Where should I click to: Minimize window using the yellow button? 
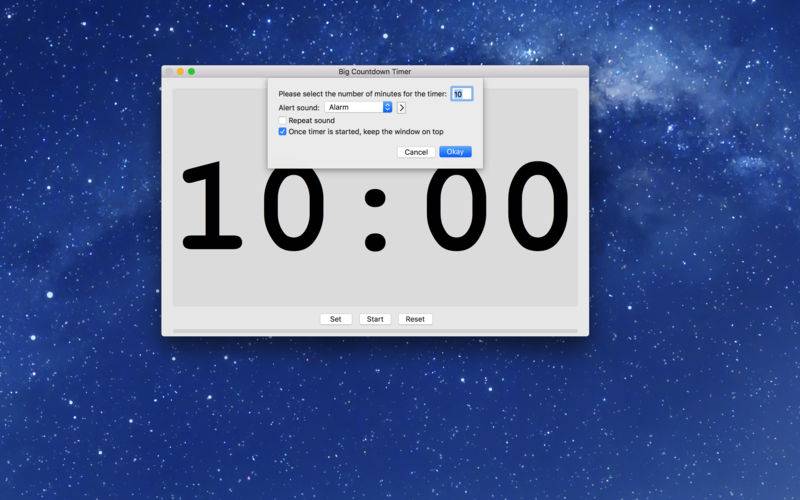coord(180,72)
